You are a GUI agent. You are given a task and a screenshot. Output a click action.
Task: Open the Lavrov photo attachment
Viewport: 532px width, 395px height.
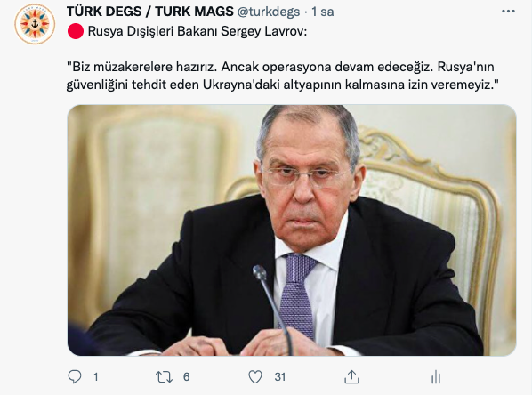[292, 230]
